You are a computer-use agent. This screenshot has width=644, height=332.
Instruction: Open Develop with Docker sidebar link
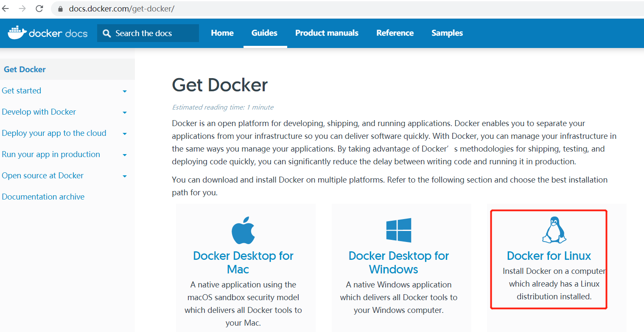(x=39, y=112)
